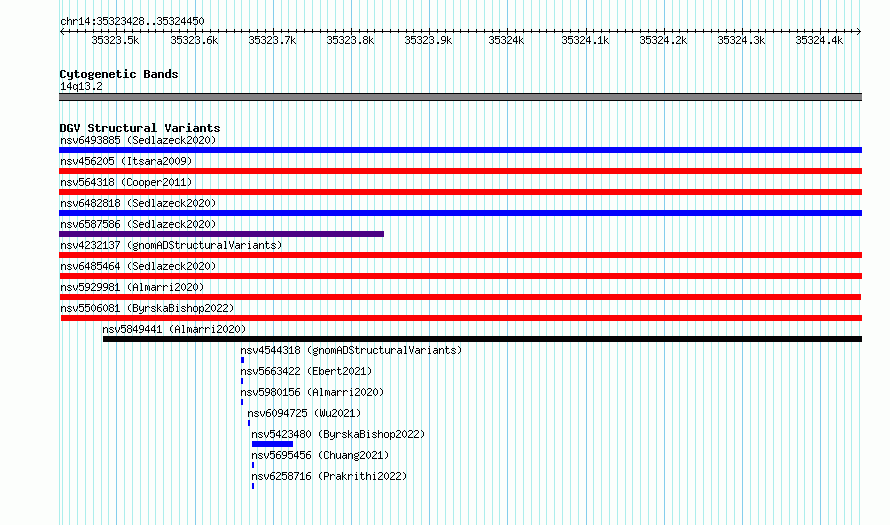Click the left arrow of the ruler
The width and height of the screenshot is (890, 525).
[62, 31]
